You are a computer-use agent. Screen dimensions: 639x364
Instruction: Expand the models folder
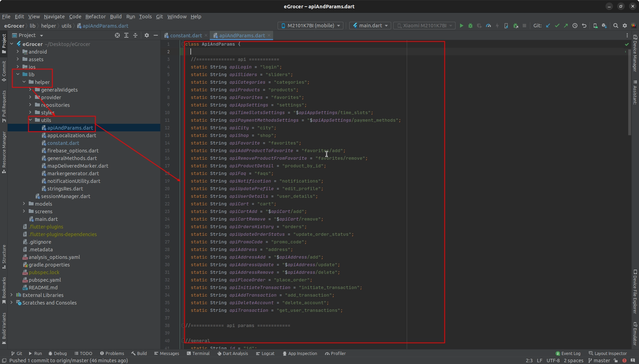click(24, 204)
